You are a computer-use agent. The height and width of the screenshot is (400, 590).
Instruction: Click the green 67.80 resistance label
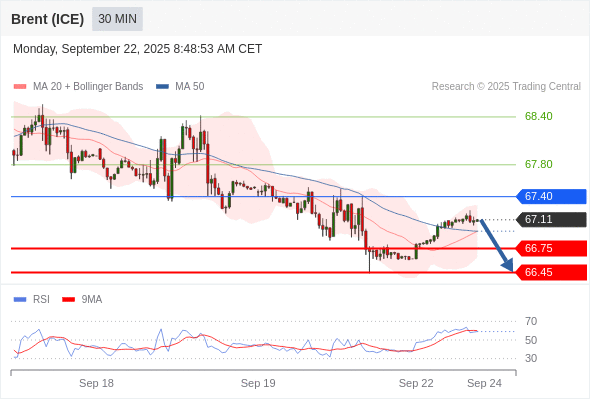click(x=538, y=164)
